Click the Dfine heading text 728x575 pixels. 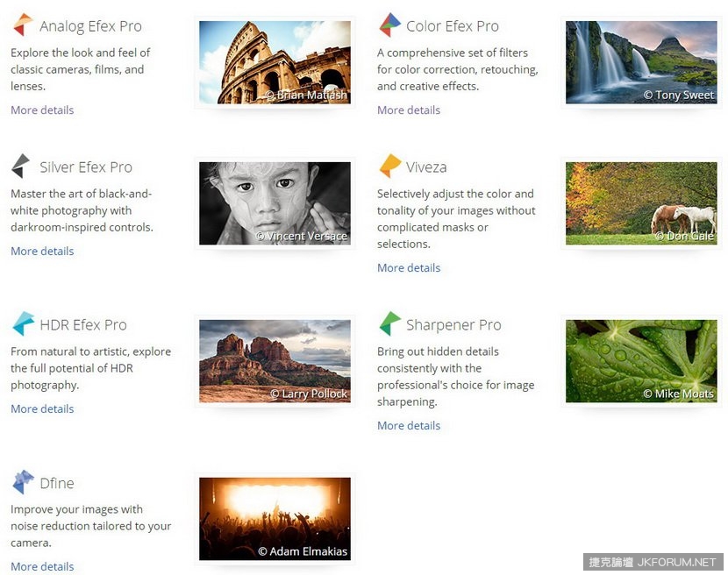point(57,483)
